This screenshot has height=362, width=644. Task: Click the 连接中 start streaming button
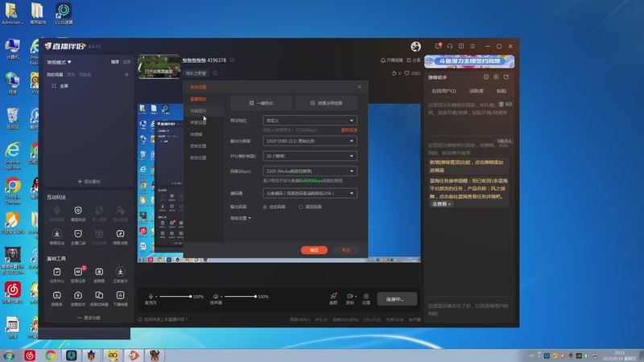coord(397,298)
